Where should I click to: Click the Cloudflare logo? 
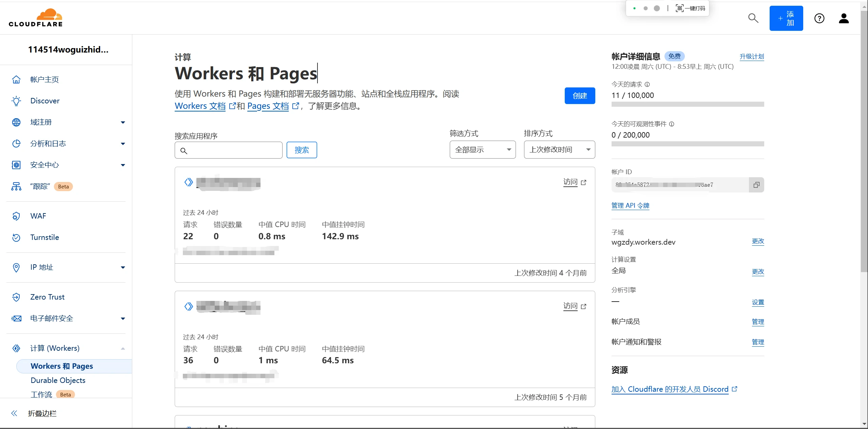[36, 18]
